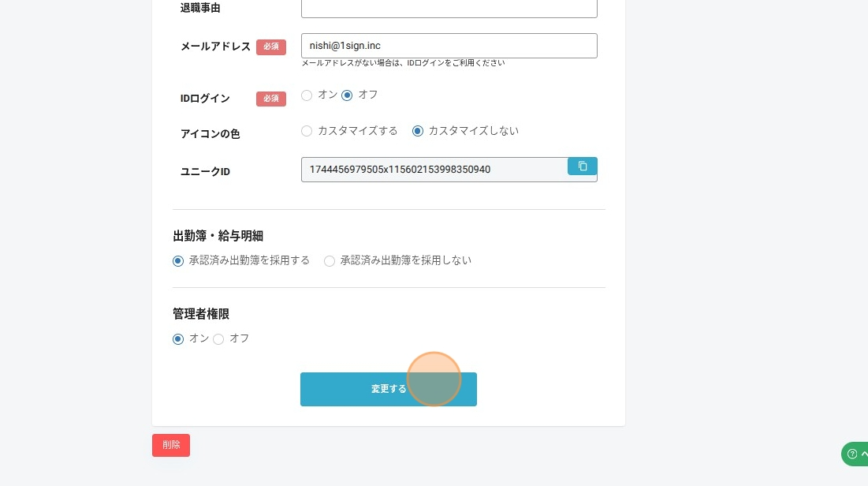868x486 pixels.
Task: Open the help widget question mark icon
Action: click(852, 454)
